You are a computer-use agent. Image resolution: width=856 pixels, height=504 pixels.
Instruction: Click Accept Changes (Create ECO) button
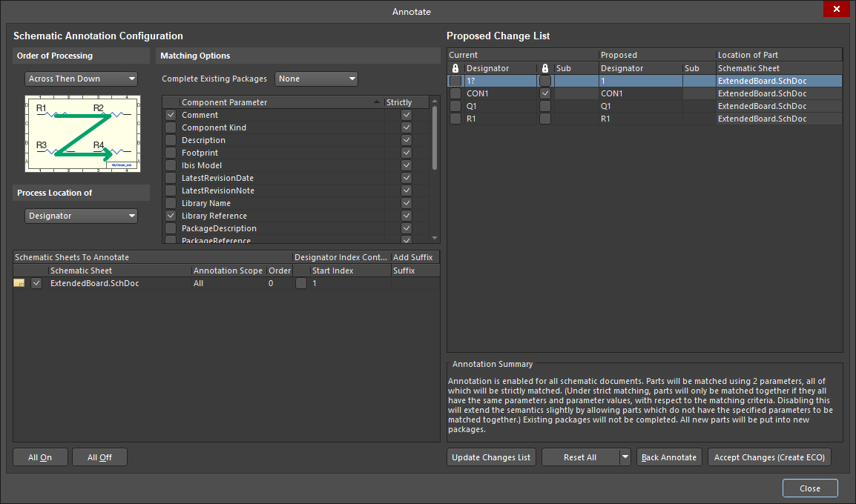[x=770, y=457]
